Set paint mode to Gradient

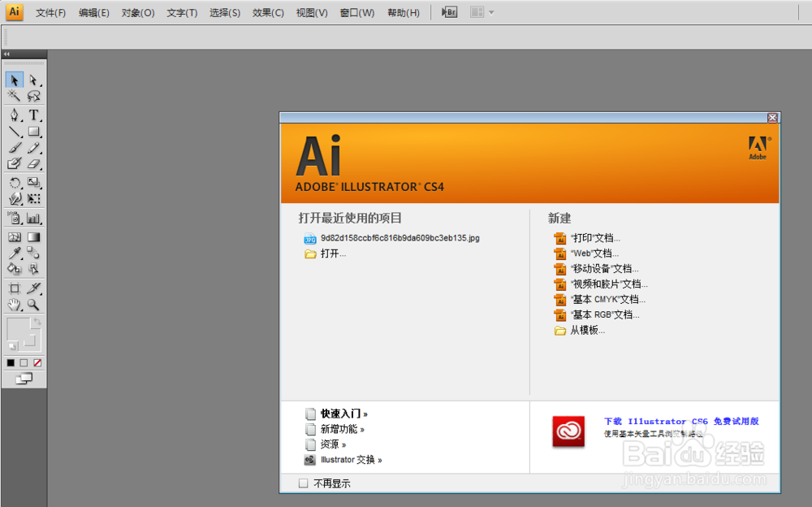point(24,363)
